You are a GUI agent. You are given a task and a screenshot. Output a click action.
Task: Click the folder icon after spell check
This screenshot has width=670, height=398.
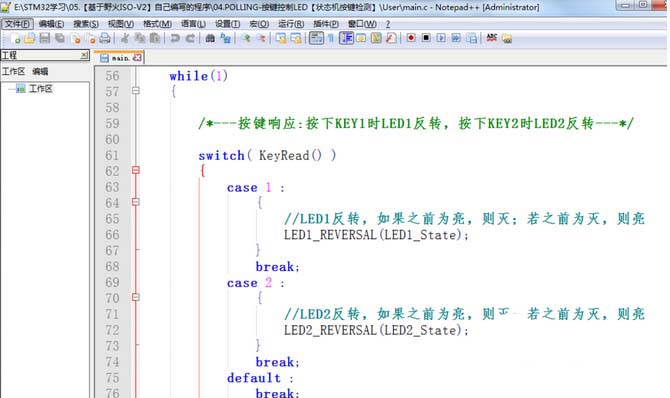point(507,38)
